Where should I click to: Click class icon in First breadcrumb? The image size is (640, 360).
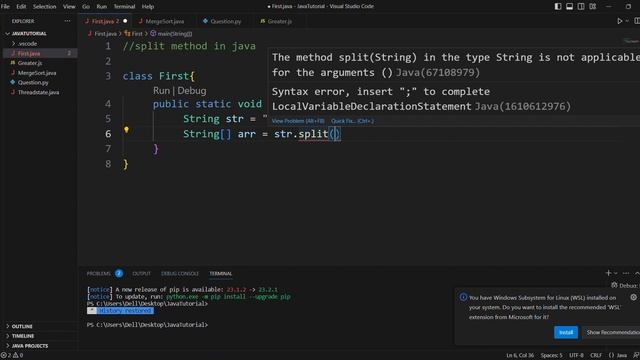pyautogui.click(x=127, y=33)
